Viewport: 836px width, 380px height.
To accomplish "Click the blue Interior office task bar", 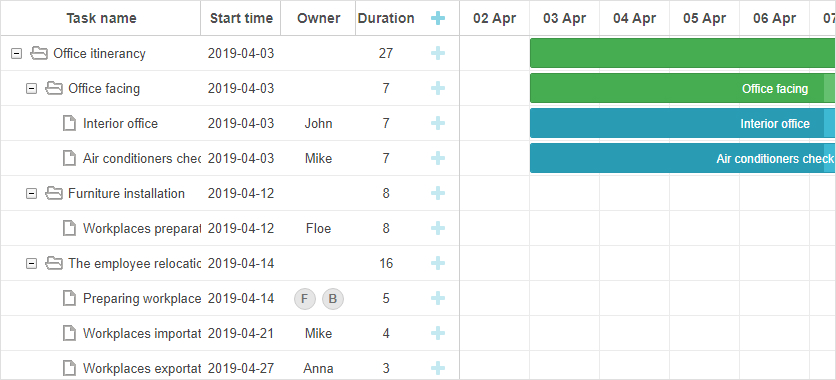I will pos(683,124).
